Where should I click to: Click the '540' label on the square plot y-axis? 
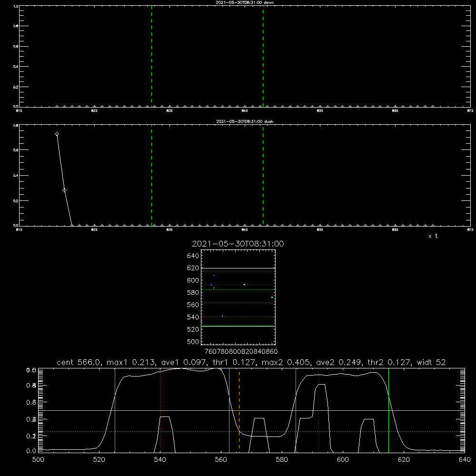[x=193, y=317]
